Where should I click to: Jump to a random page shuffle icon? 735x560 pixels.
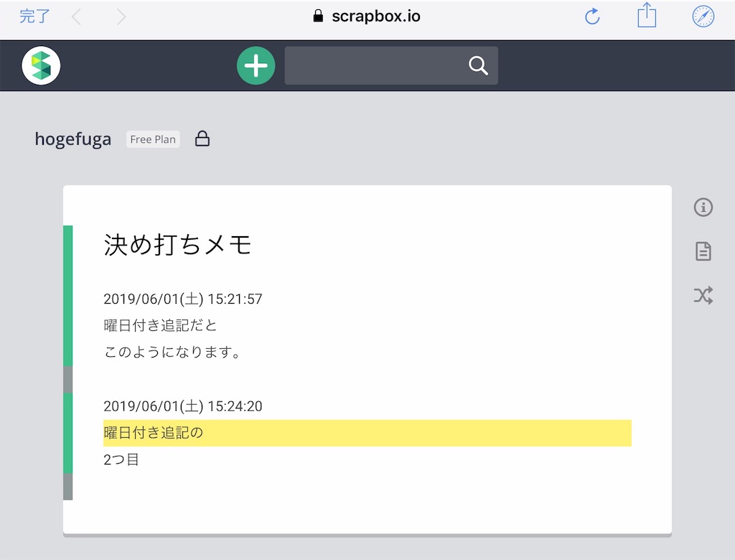point(703,296)
